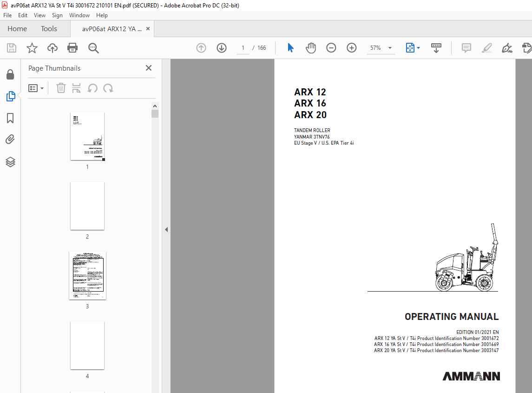Click the ARX 20 title text

tap(310, 115)
